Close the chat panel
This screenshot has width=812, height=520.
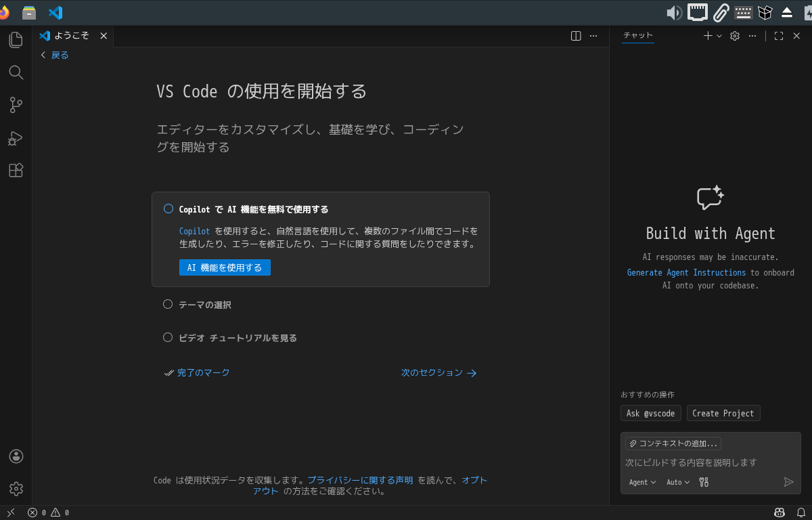point(796,36)
